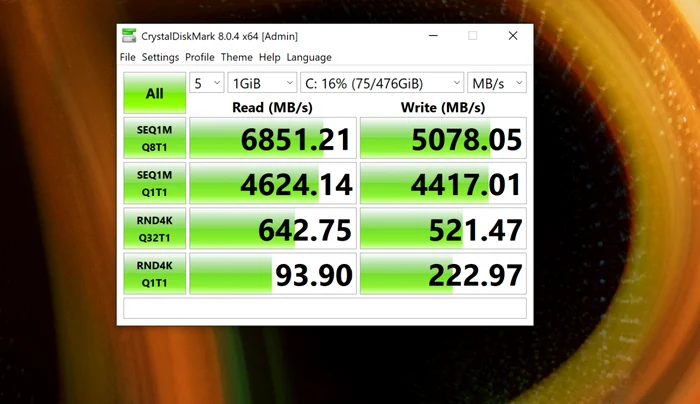
Task: Start the SEQ1M Q1T1 test
Action: 154,183
